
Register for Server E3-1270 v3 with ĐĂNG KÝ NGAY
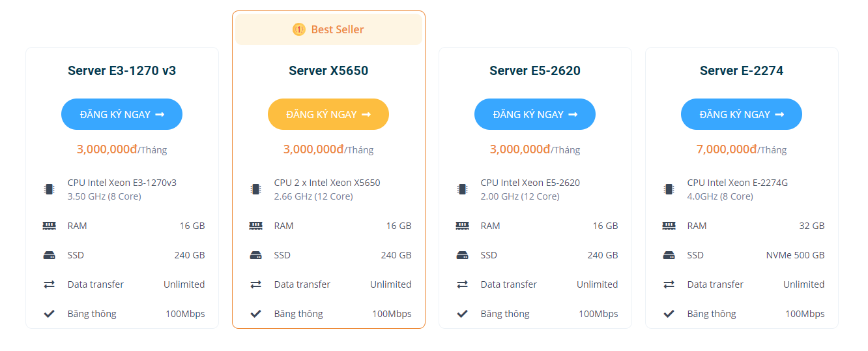tap(122, 114)
